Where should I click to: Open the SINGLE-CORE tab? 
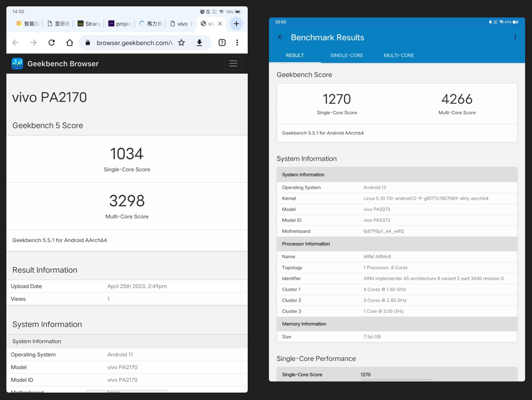click(347, 55)
